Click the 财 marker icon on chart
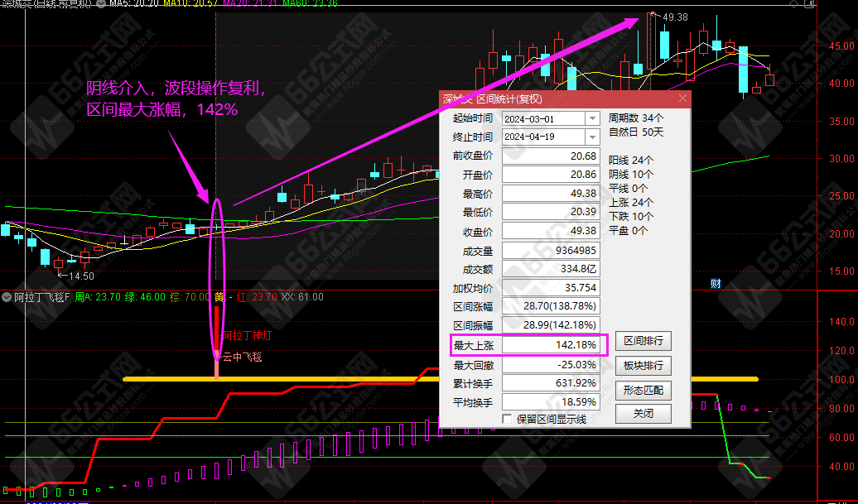Screen dimensions: 858x504 pos(716,284)
